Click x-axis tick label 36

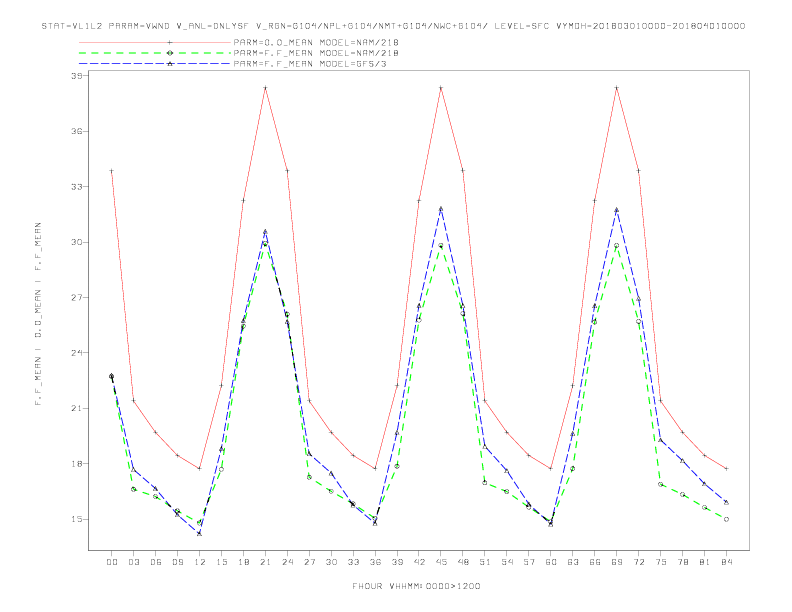pyautogui.click(x=375, y=562)
